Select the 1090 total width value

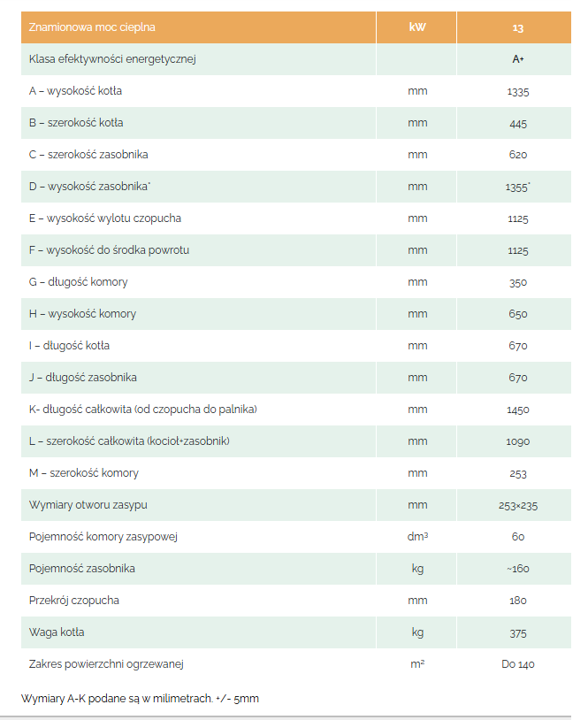tap(518, 441)
